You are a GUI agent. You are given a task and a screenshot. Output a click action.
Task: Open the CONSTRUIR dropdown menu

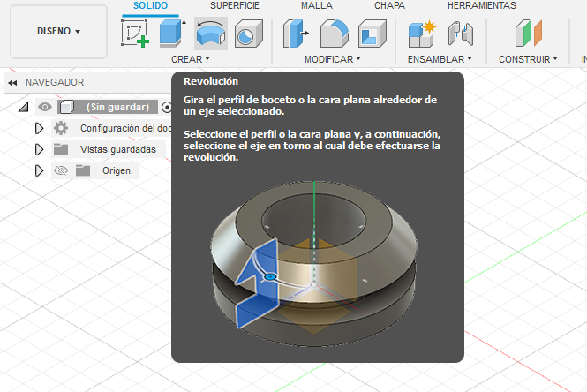pyautogui.click(x=528, y=59)
